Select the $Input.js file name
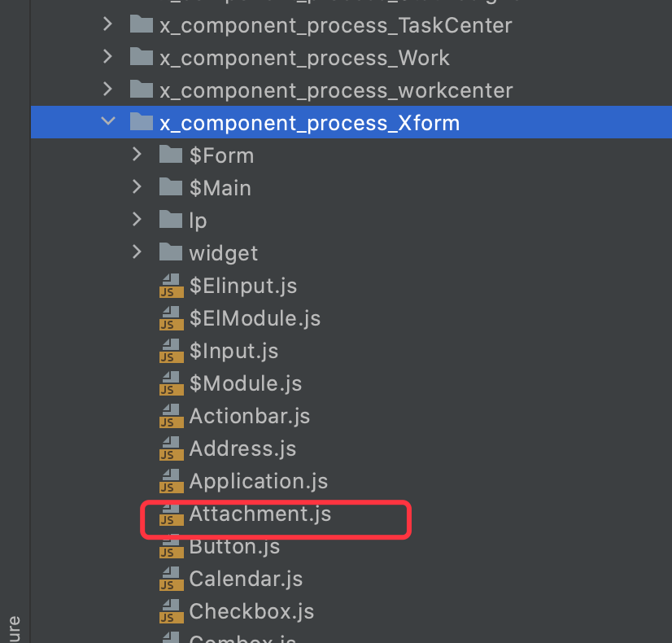The image size is (672, 643). point(233,351)
